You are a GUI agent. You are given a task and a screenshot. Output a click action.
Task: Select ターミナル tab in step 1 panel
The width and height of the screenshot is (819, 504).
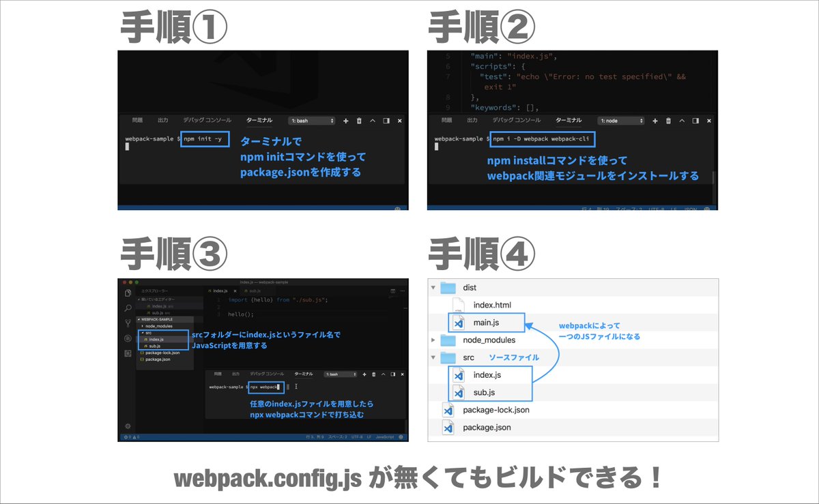[x=259, y=121]
